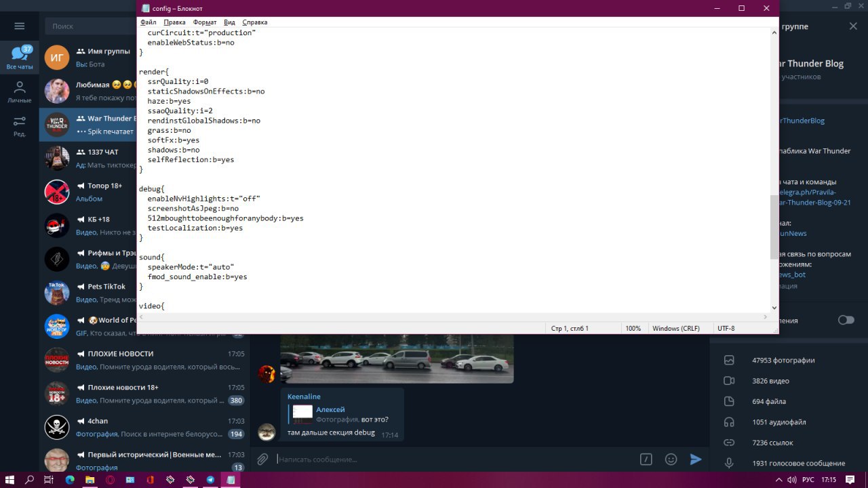The image size is (868, 488).
Task: Open the Windows Start menu
Action: click(x=10, y=479)
